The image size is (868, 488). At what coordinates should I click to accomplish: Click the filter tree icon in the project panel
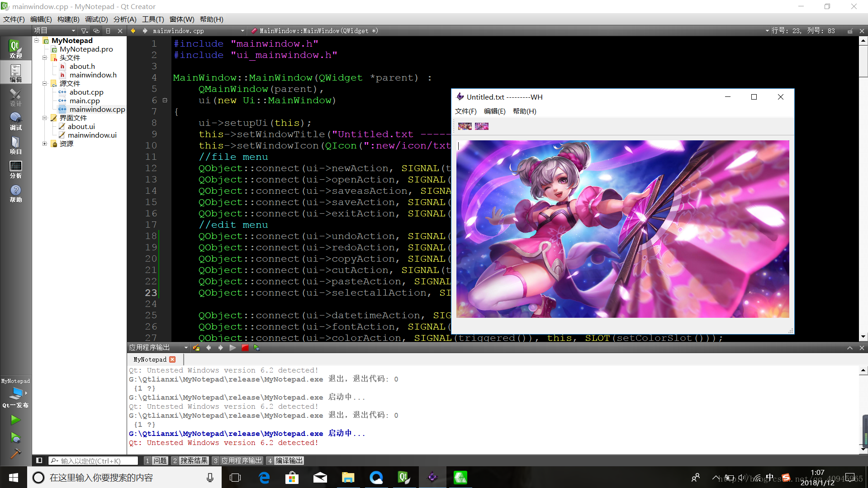click(84, 31)
